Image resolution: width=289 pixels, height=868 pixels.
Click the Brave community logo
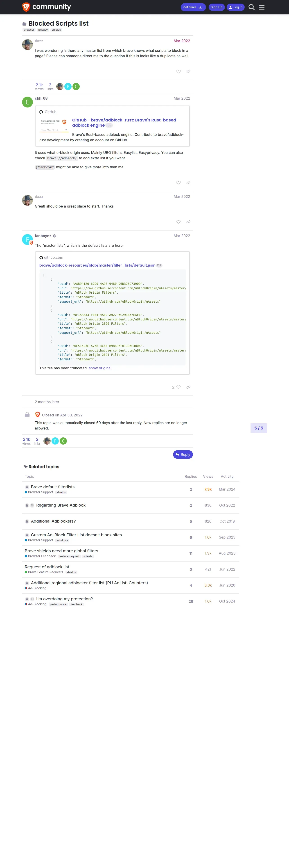click(46, 7)
